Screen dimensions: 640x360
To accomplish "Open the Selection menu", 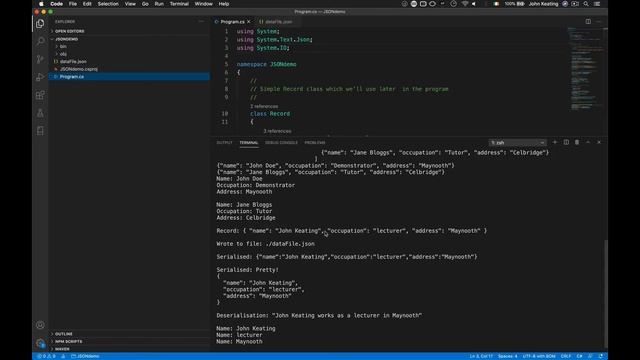I will pos(108,4).
